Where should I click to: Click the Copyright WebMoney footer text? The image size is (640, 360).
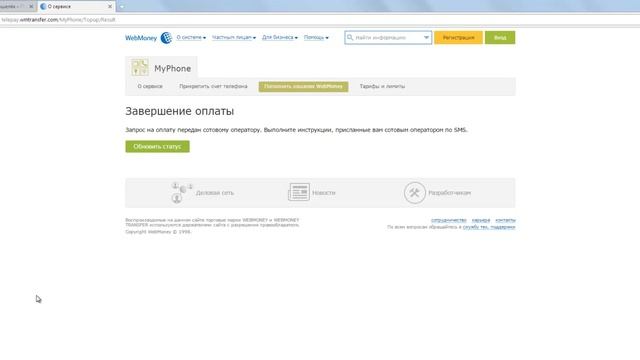tap(158, 232)
